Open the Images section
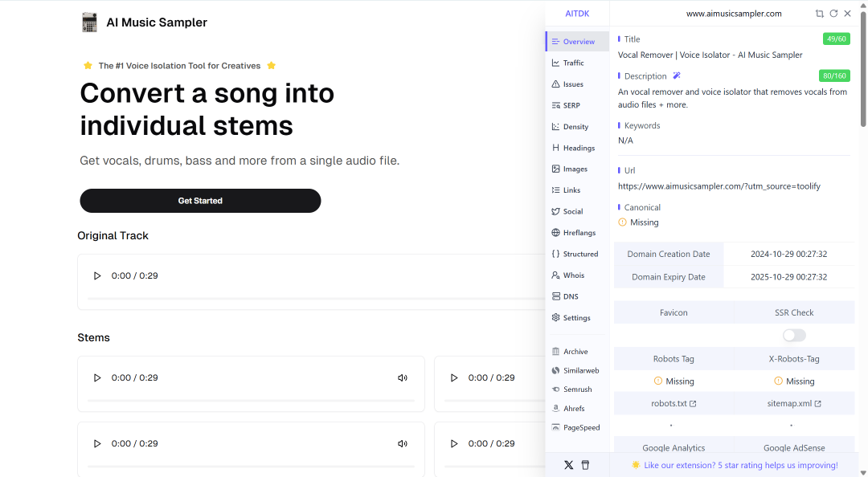 (575, 169)
